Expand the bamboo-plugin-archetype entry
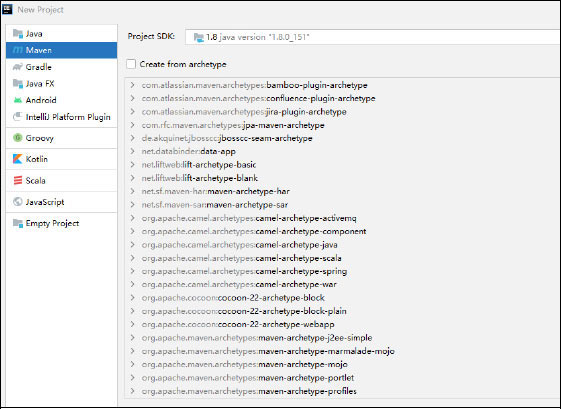 pos(133,85)
